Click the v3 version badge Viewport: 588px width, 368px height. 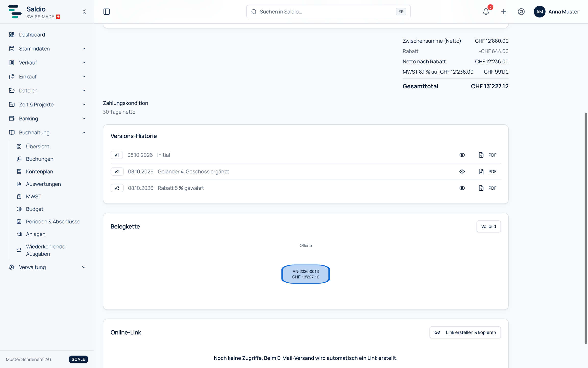click(117, 188)
